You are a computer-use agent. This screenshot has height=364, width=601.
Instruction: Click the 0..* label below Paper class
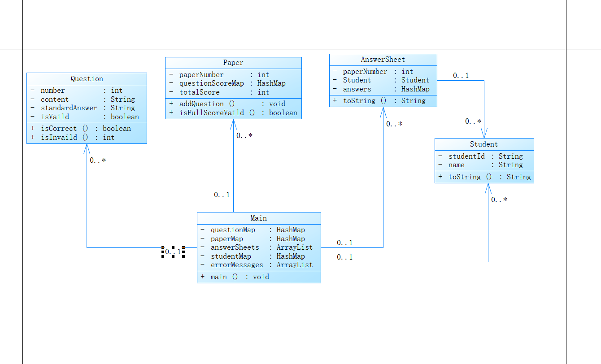[x=244, y=136]
